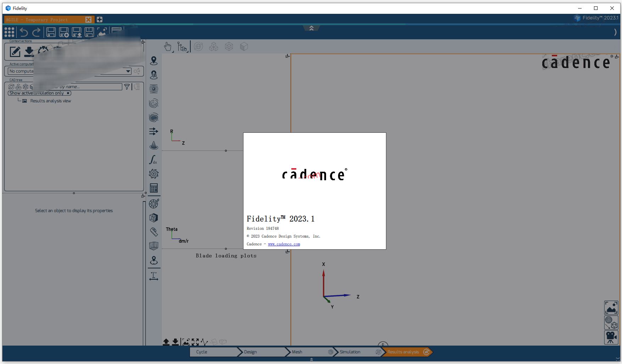Click the measuring tape icon
Viewport: 622px width, 364px height.
pos(154,232)
